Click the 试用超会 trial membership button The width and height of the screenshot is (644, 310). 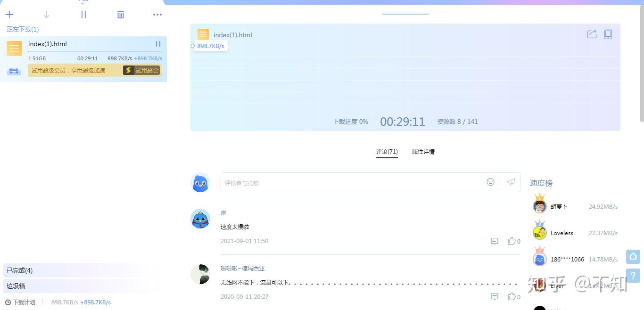click(x=141, y=70)
